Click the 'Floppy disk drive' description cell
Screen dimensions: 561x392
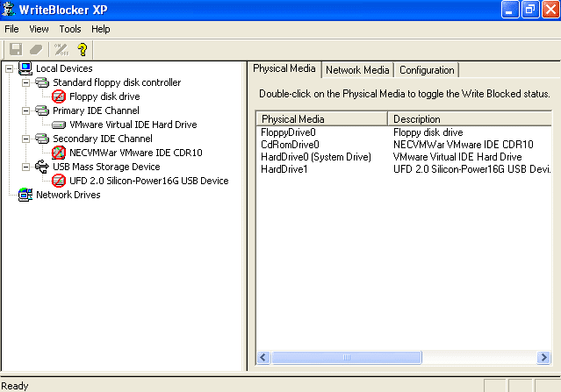point(428,132)
